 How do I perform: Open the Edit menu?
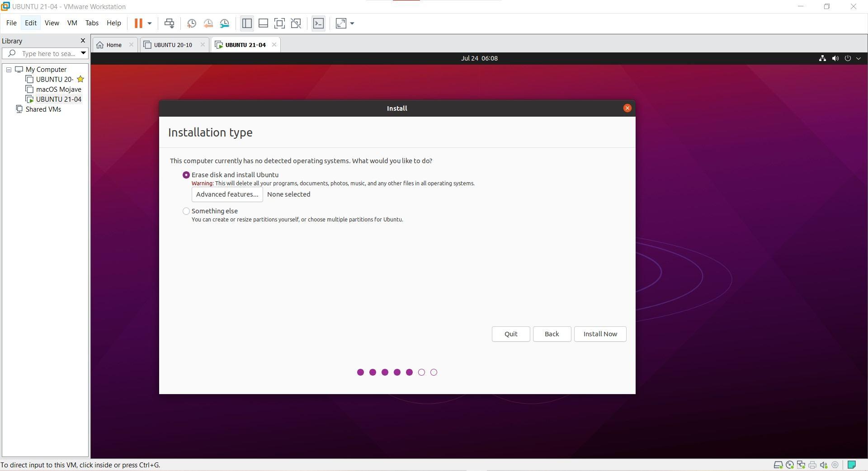click(x=31, y=23)
